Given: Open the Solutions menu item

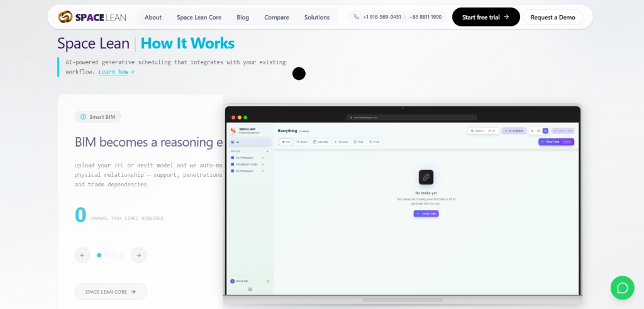Looking at the screenshot, I should (x=317, y=17).
